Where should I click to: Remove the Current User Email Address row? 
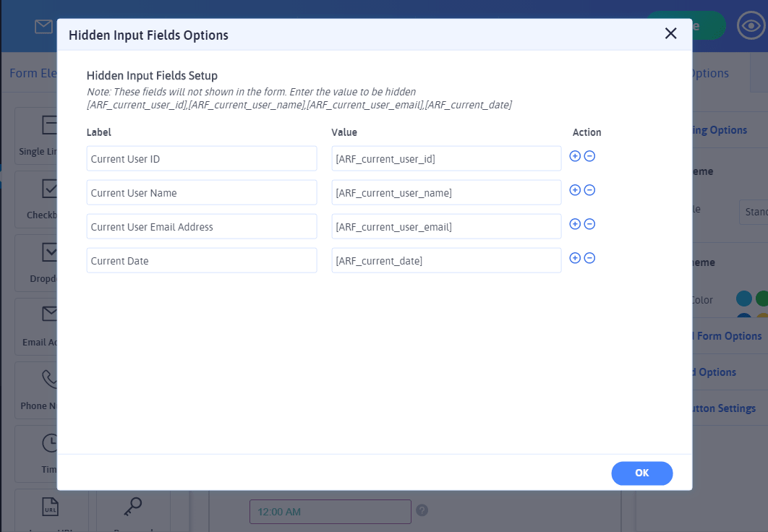(x=589, y=224)
